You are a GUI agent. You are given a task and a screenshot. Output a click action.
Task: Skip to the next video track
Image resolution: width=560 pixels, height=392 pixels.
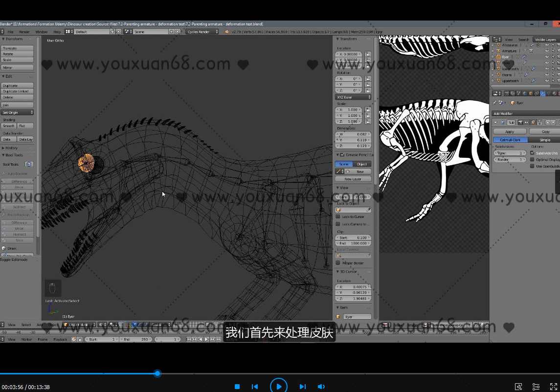[302, 387]
